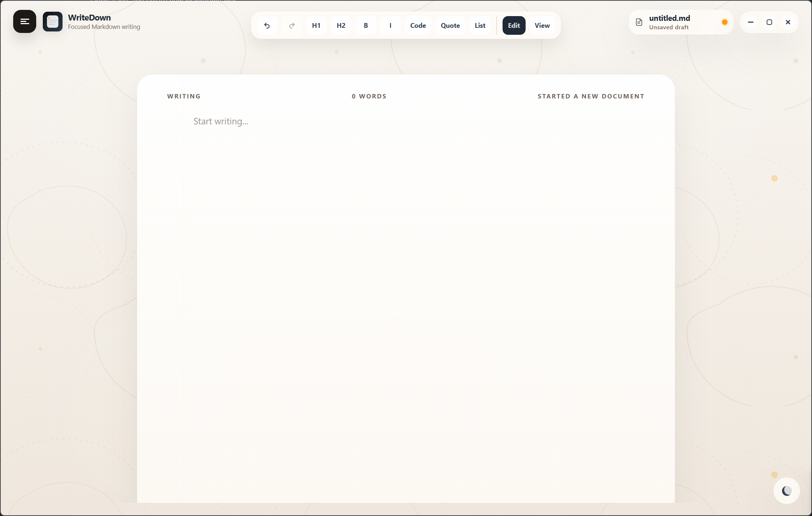Click the orange unsaved draft indicator
This screenshot has height=516, width=812.
point(725,22)
